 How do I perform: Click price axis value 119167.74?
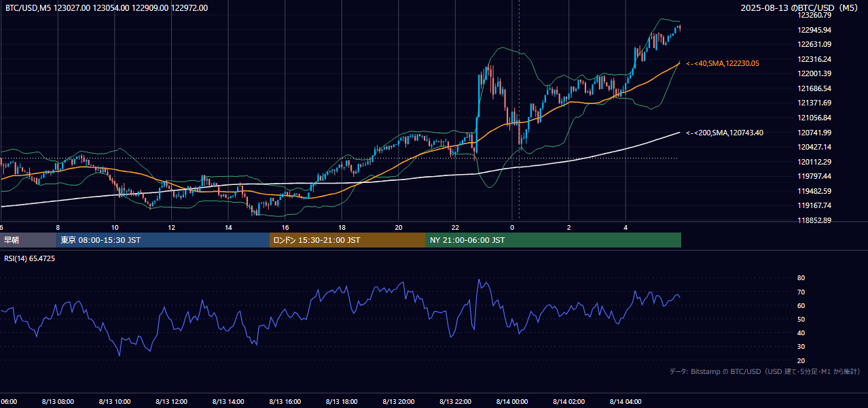coord(816,205)
